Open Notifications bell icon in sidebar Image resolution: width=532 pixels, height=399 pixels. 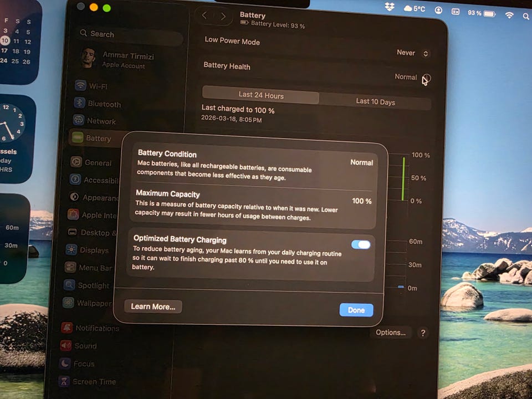point(66,328)
